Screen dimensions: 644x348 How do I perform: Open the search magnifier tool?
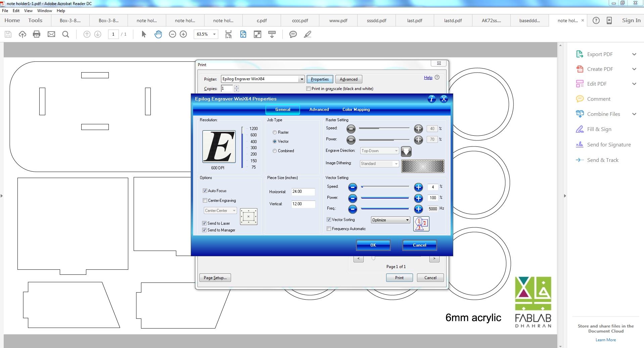click(66, 34)
